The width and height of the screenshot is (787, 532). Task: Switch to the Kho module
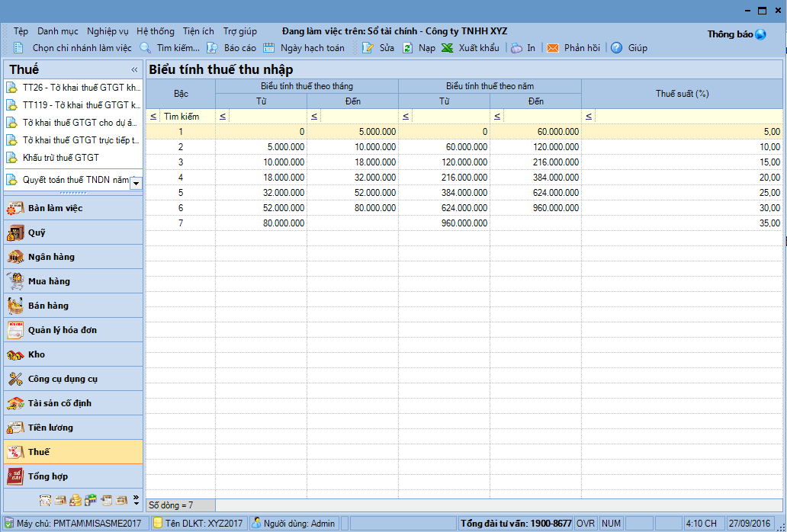[x=37, y=354]
